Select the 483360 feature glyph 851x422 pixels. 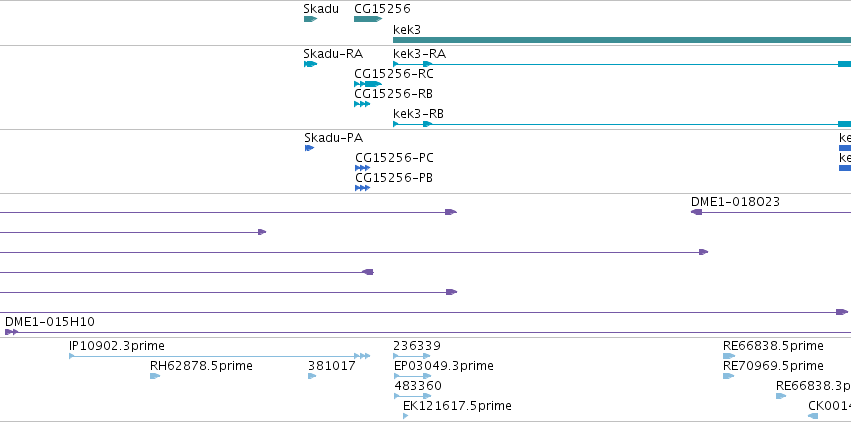tap(412, 396)
